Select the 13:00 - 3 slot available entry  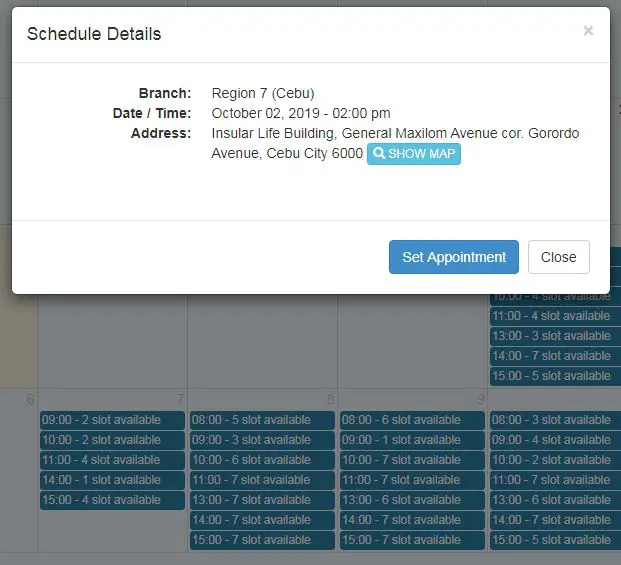tap(555, 336)
